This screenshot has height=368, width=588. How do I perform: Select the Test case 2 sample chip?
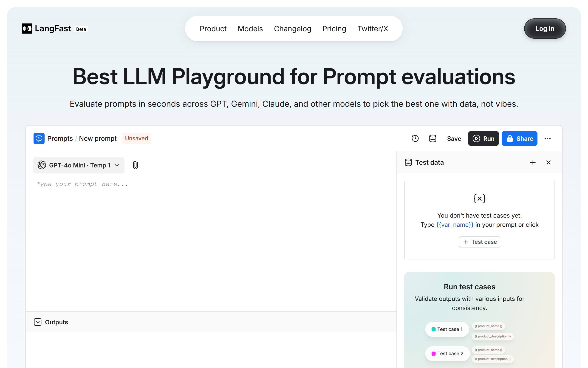(447, 354)
